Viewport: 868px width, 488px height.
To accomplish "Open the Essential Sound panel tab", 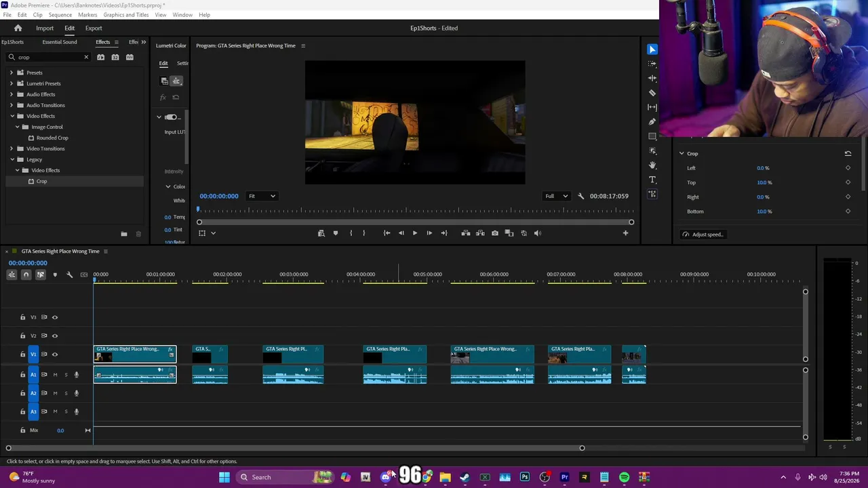I will tap(60, 42).
